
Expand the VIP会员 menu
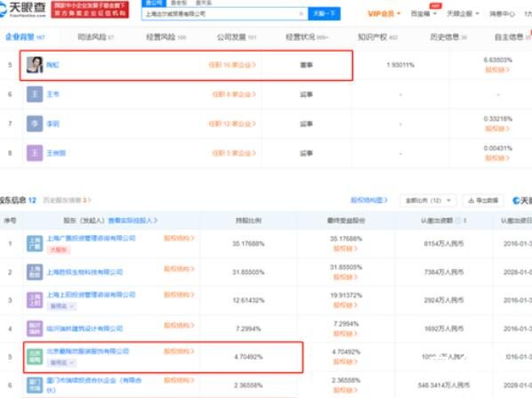384,13
